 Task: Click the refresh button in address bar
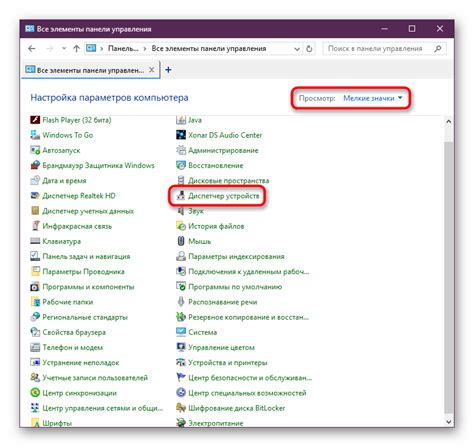coord(309,49)
